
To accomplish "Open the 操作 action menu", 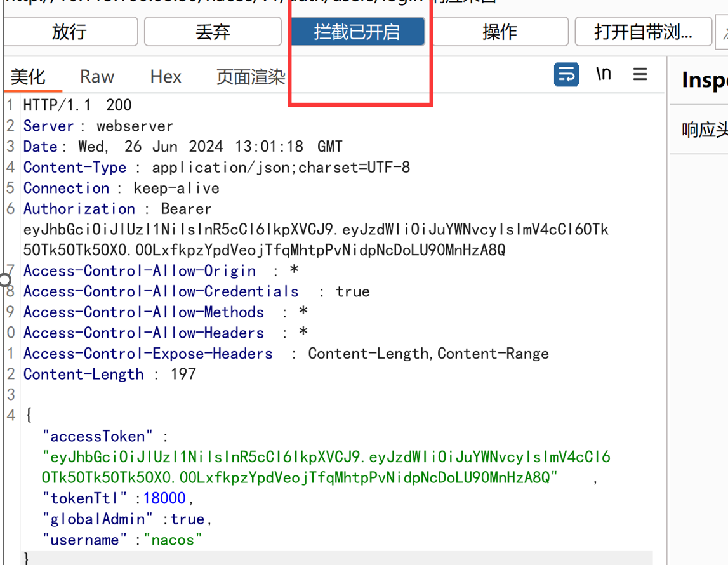I will (x=500, y=32).
